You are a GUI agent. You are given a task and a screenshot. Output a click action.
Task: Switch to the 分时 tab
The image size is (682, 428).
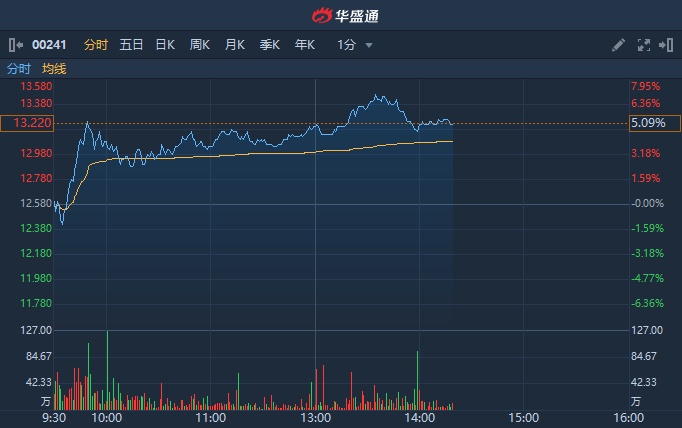(96, 45)
